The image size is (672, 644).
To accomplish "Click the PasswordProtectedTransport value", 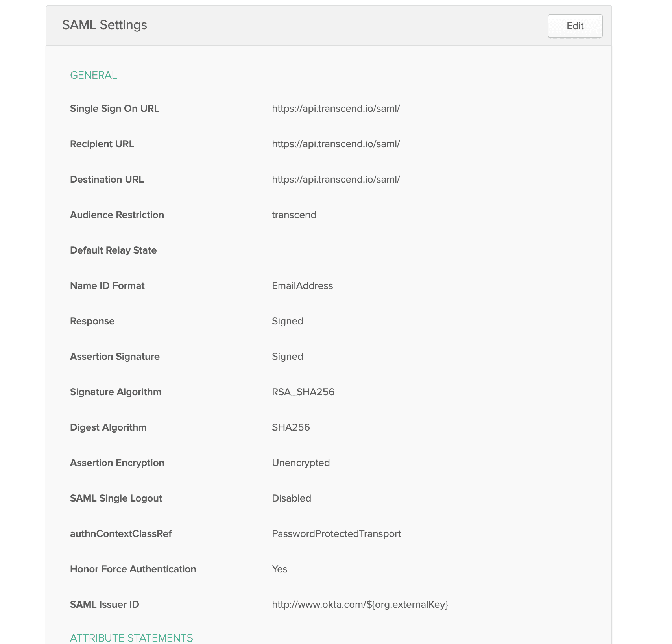I will [x=336, y=534].
